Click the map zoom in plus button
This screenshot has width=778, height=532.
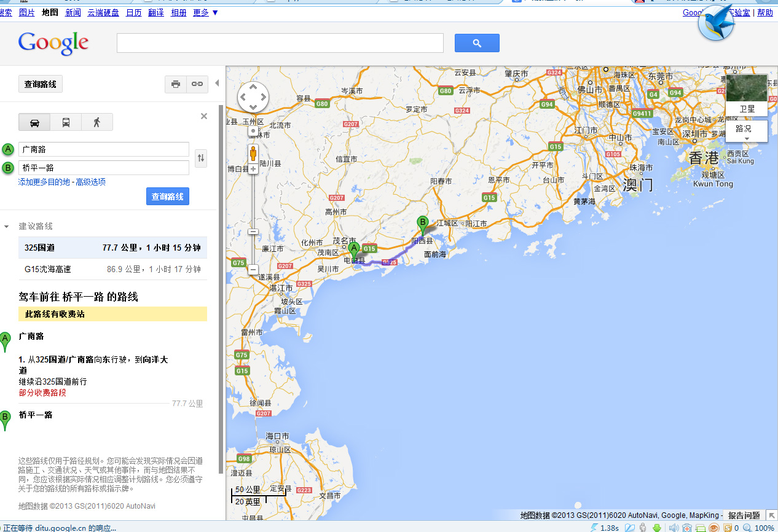click(253, 168)
